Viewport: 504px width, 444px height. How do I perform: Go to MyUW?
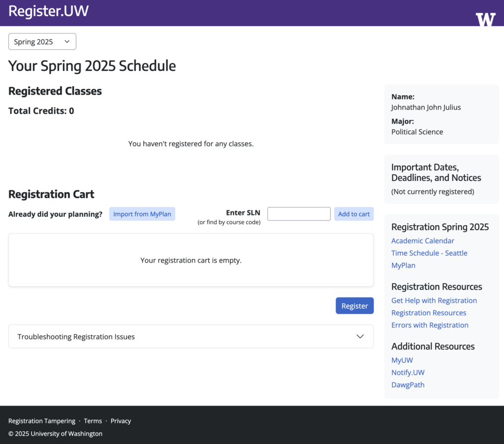click(x=402, y=360)
